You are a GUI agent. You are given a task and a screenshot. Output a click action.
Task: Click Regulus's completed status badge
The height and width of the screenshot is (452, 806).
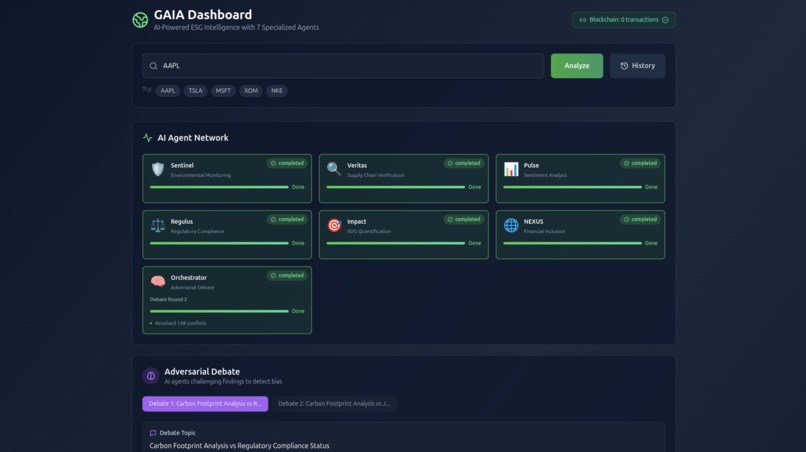click(287, 220)
